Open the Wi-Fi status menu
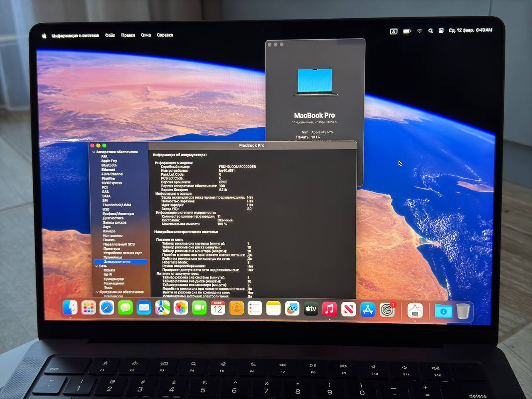Screen dimensions: 532x399 coord(420,31)
